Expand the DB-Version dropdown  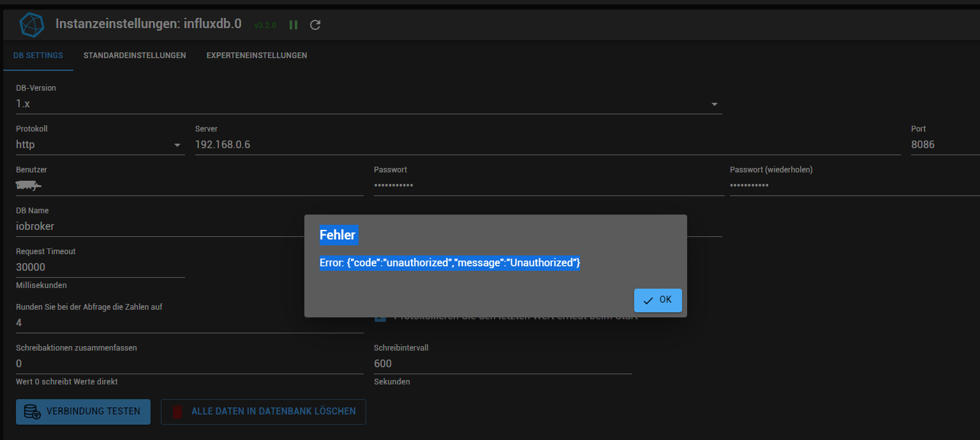coord(715,104)
